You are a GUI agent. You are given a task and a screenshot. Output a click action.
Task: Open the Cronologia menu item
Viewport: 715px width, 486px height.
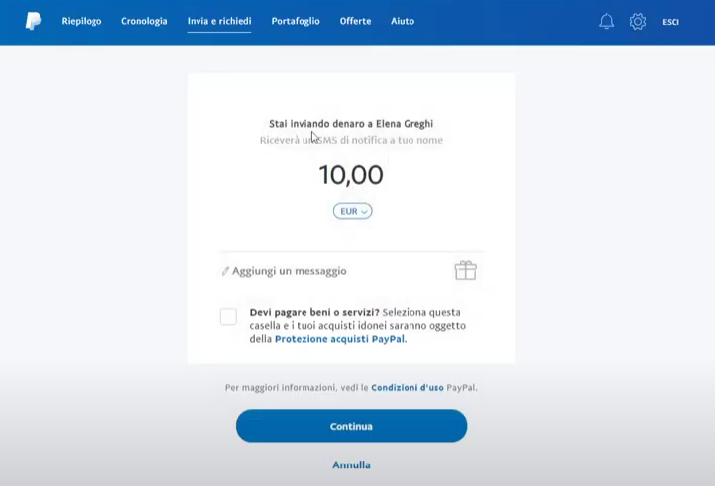144,21
